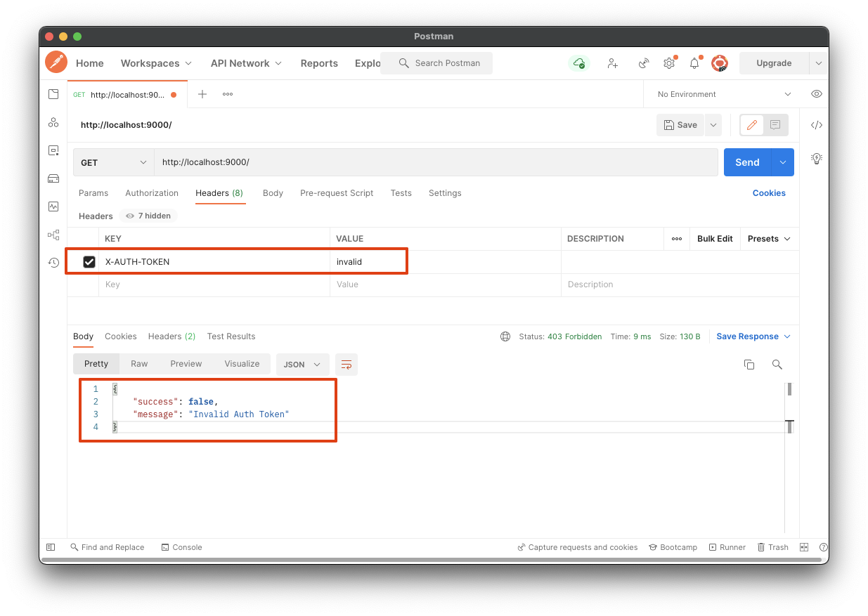This screenshot has height=616, width=868.
Task: Open the Presets dropdown
Action: pyautogui.click(x=769, y=239)
